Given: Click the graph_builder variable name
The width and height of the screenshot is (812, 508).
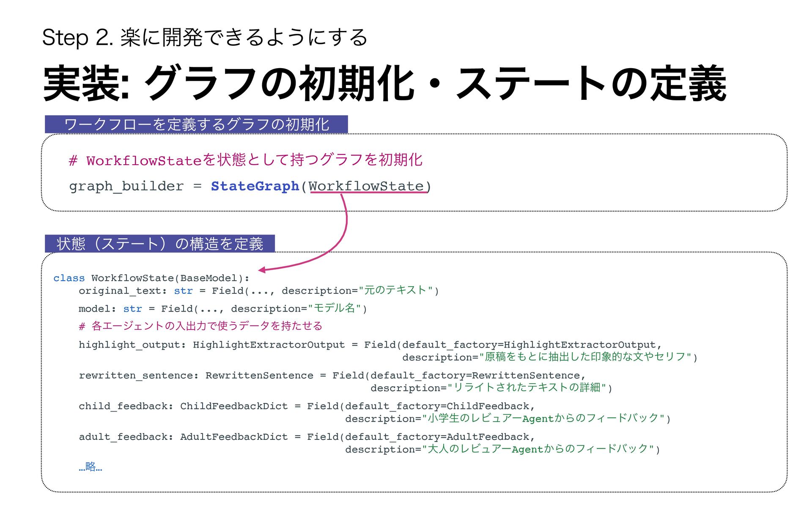Looking at the screenshot, I should point(126,186).
